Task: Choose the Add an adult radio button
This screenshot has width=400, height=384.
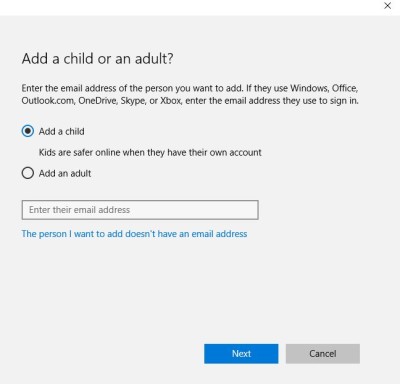Action: point(28,173)
